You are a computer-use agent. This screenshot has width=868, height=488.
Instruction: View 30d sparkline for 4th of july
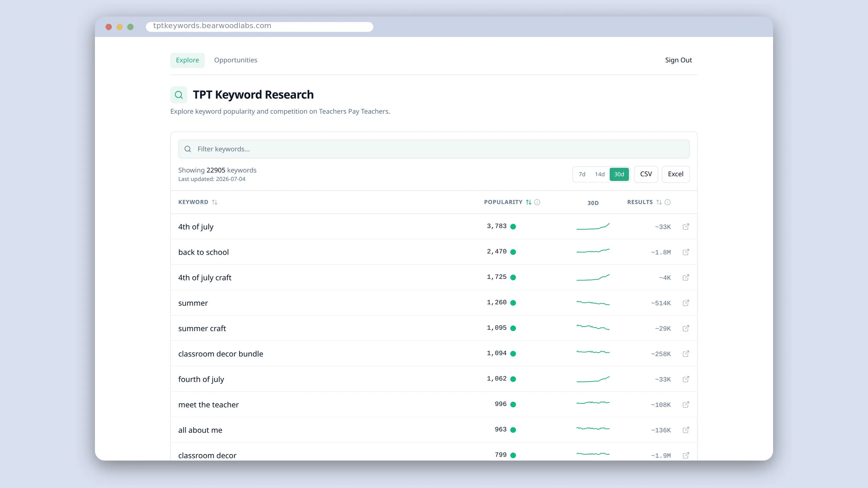[x=593, y=227]
